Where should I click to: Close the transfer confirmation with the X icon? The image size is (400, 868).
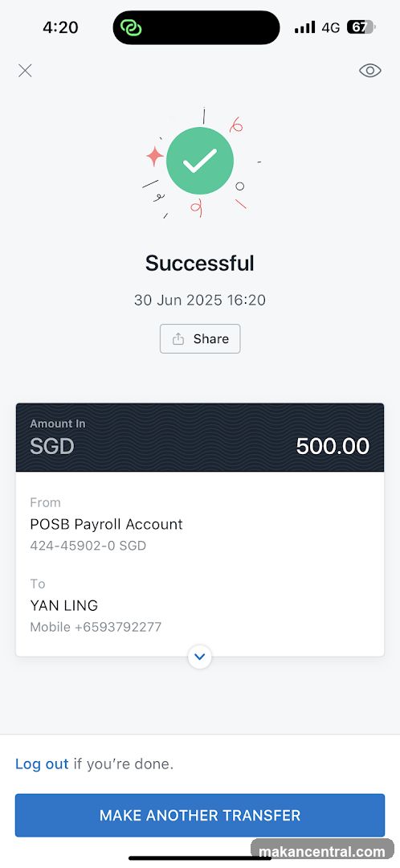pos(25,70)
